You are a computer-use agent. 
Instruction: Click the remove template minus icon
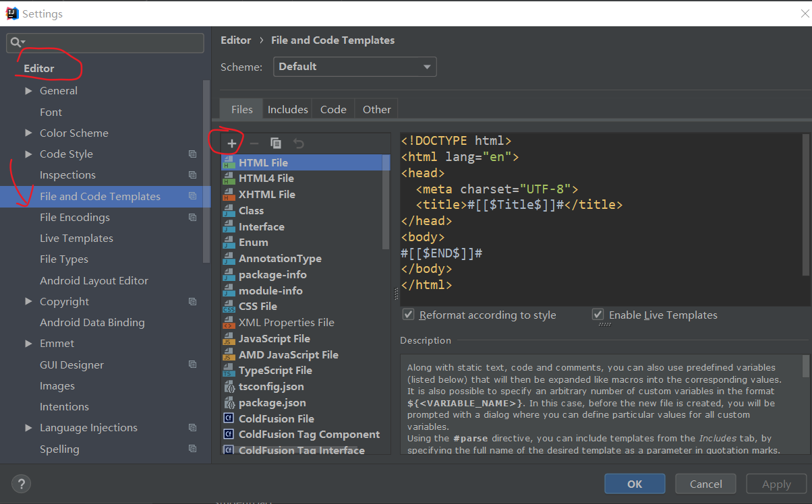tap(254, 144)
